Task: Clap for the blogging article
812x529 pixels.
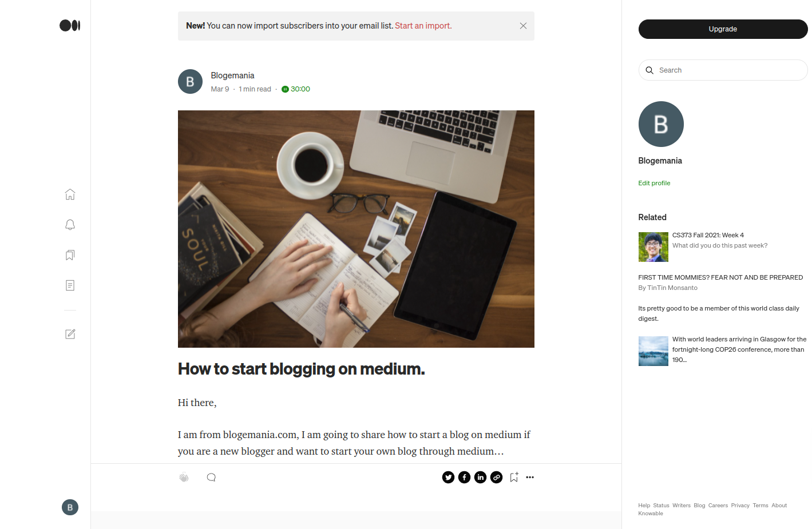Action: [184, 478]
